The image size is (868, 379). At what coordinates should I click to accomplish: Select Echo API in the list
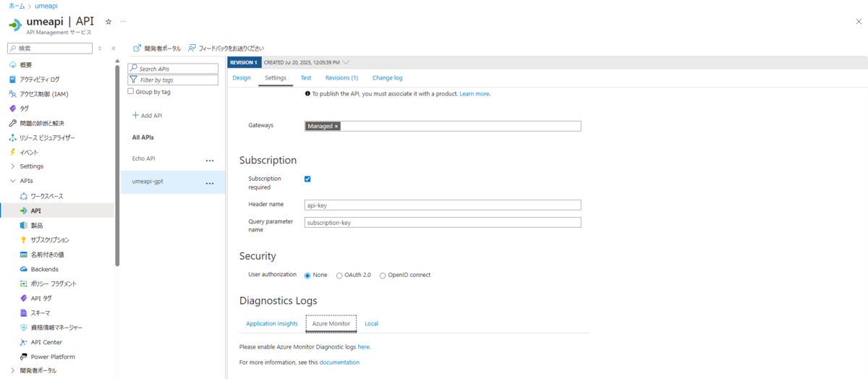click(144, 158)
